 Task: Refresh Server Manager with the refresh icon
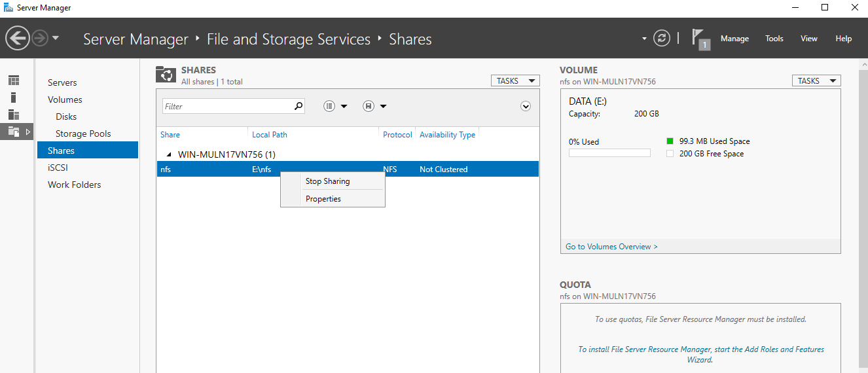click(x=662, y=38)
